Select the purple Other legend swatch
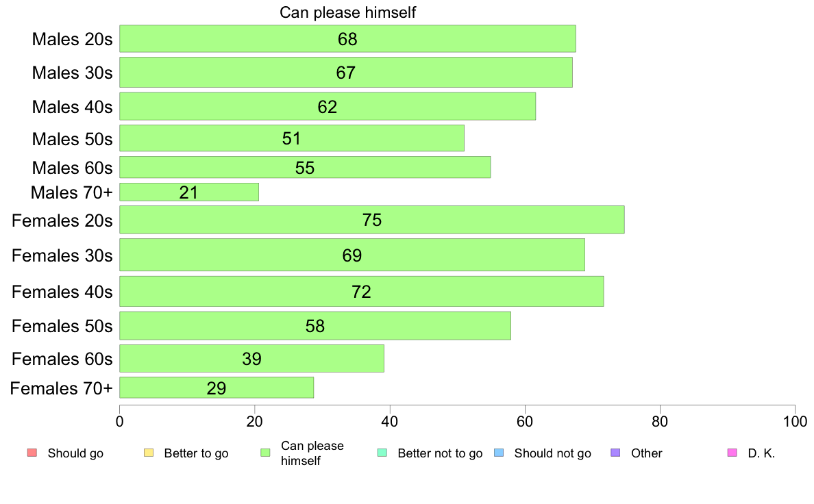 tap(616, 453)
